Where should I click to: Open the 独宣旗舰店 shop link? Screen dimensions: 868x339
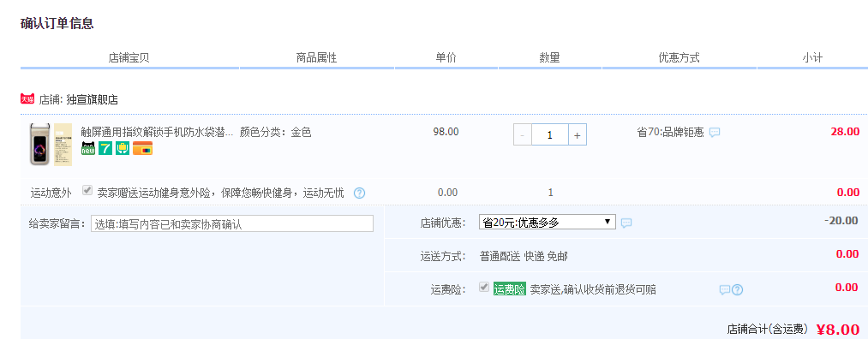pos(92,100)
